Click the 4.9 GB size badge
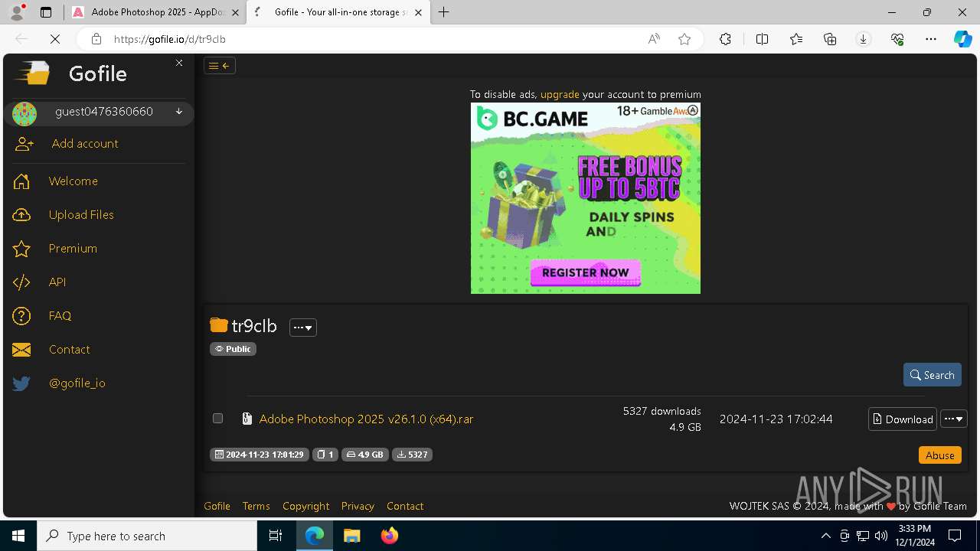The width and height of the screenshot is (980, 551). click(x=365, y=455)
